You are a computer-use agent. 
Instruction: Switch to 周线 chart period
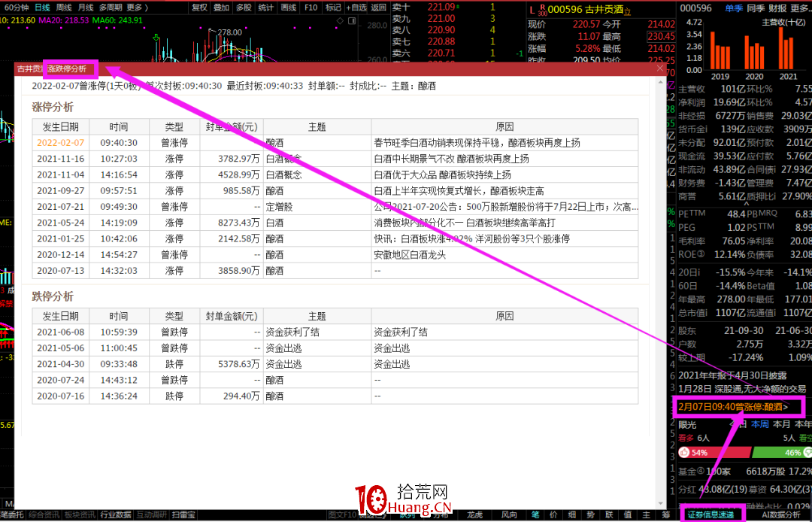64,8
